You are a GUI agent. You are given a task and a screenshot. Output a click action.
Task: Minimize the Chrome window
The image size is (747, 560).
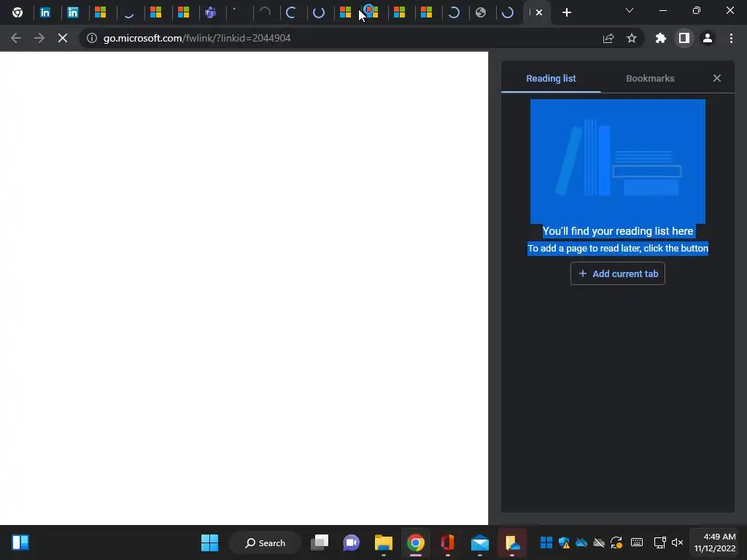[662, 10]
